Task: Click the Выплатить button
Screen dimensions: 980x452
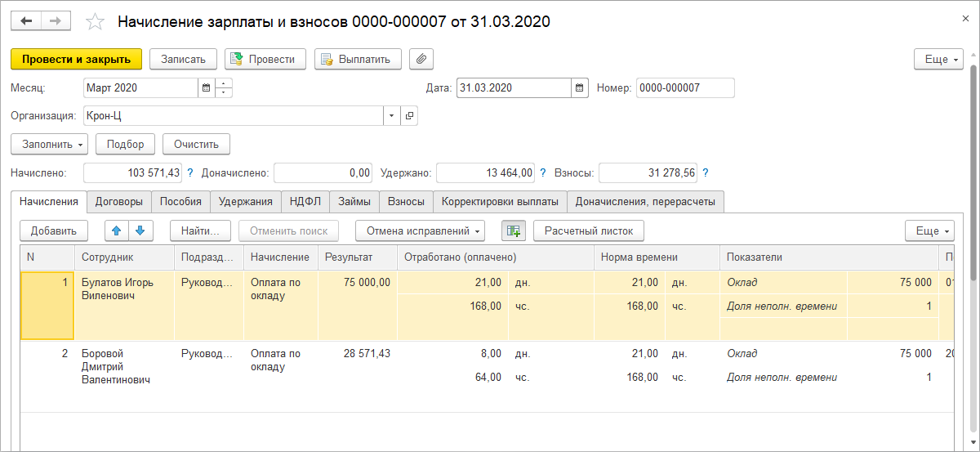Action: click(358, 59)
